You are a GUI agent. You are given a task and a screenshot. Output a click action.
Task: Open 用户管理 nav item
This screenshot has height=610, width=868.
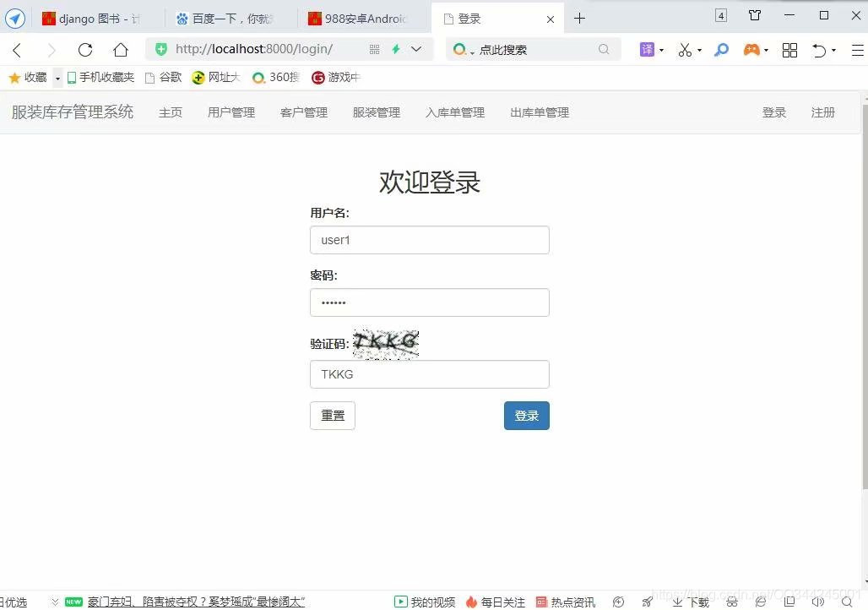click(x=231, y=112)
